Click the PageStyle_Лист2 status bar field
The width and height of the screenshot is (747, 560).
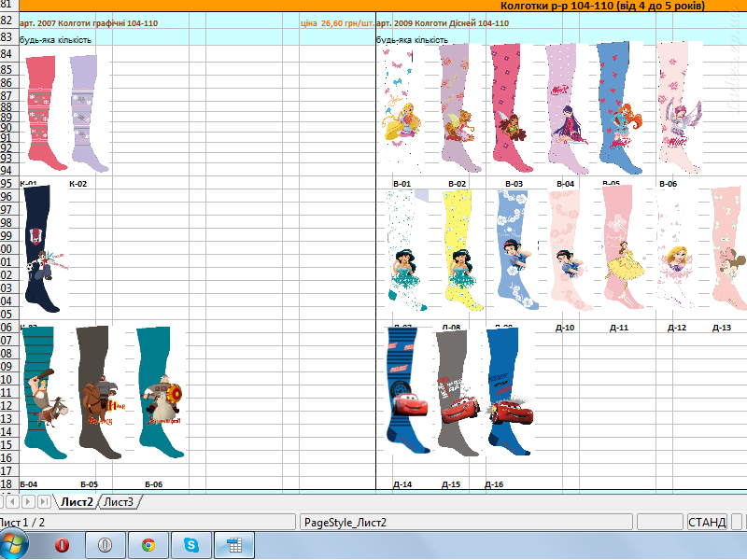(466, 523)
